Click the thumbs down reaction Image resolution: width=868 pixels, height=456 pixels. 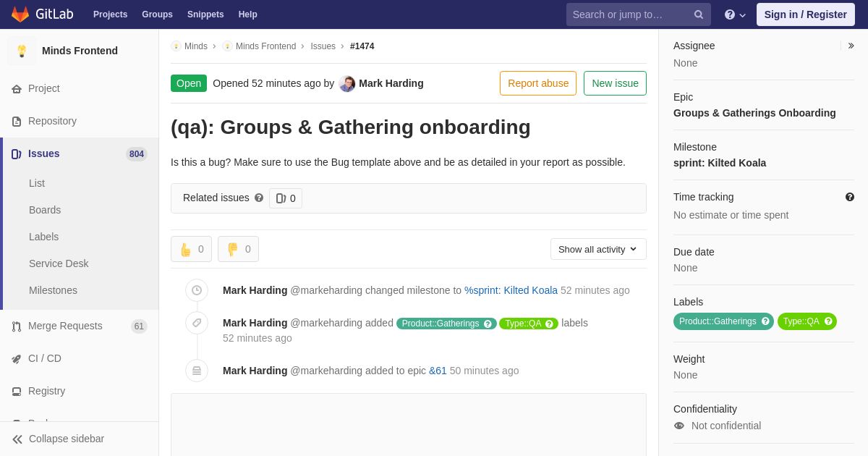238,249
